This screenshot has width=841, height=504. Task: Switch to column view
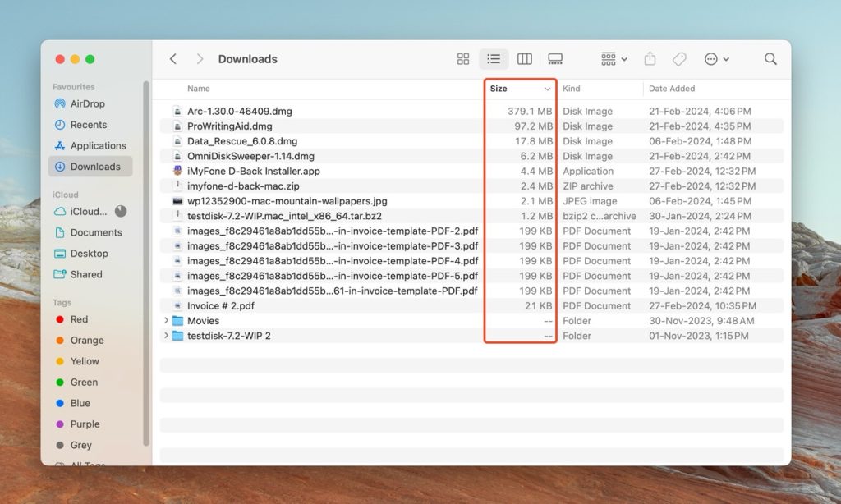[x=525, y=58]
